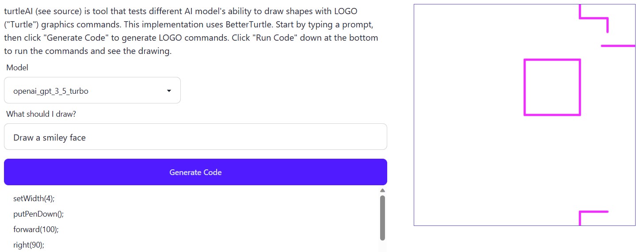Click the horizontal magenta line at canvas right edge
This screenshot has height=252, width=644.
618,46
